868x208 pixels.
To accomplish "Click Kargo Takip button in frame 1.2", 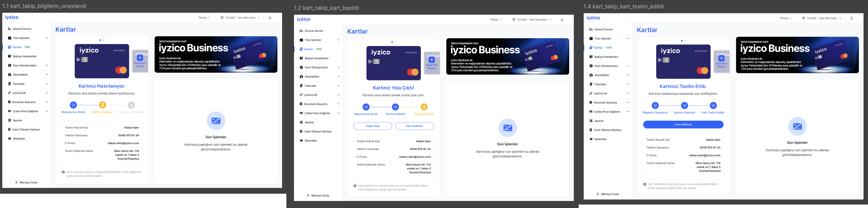I will pos(373,126).
